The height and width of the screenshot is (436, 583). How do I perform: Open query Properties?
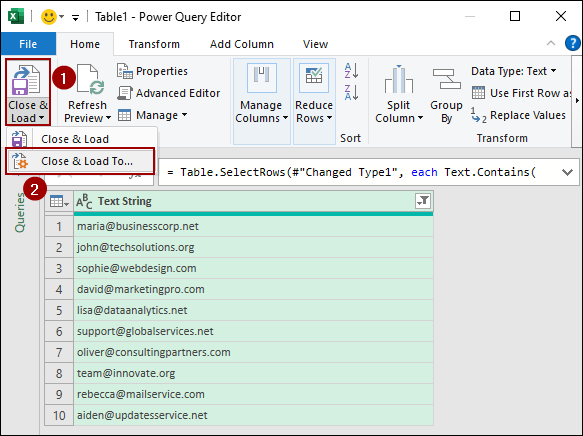[x=152, y=71]
